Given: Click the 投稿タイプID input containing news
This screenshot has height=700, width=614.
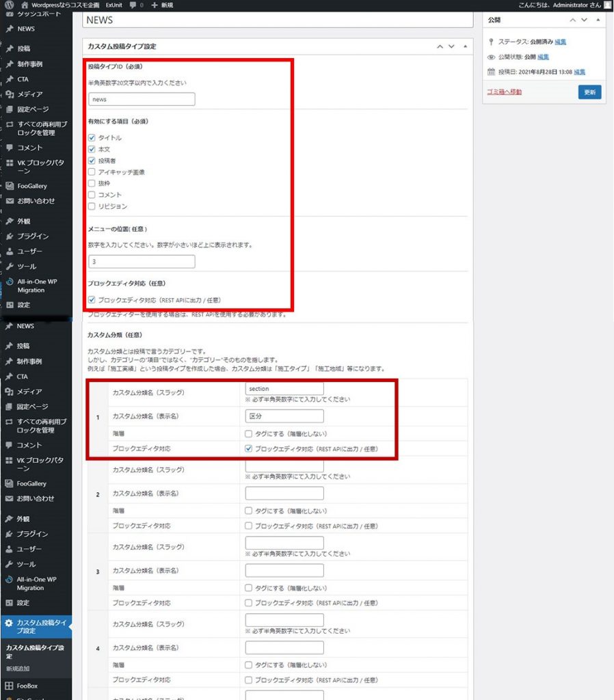Looking at the screenshot, I should [x=142, y=99].
